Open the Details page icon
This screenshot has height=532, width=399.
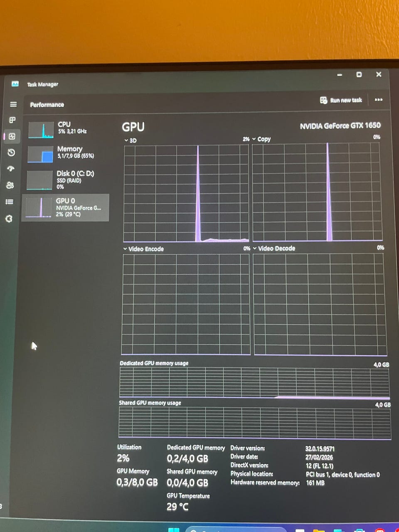click(x=10, y=202)
